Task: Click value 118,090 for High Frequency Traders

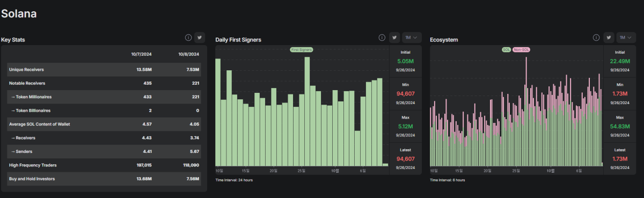Action: (x=191, y=165)
